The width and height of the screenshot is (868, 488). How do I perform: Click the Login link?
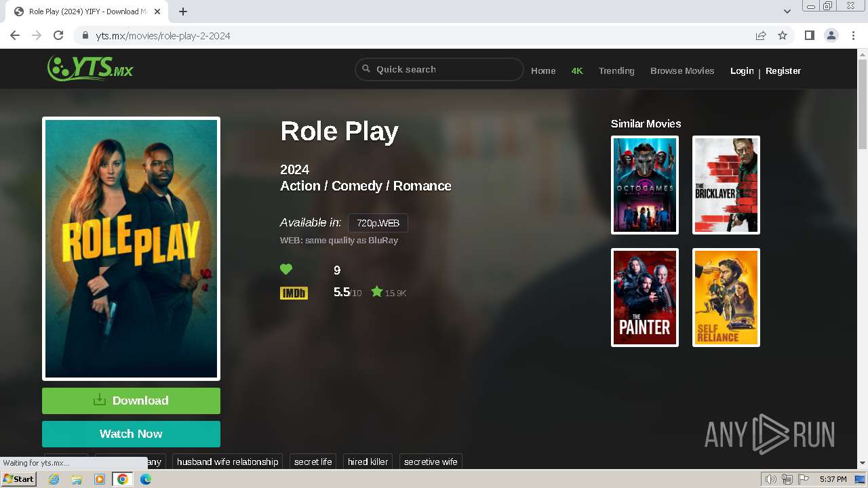pyautogui.click(x=742, y=70)
